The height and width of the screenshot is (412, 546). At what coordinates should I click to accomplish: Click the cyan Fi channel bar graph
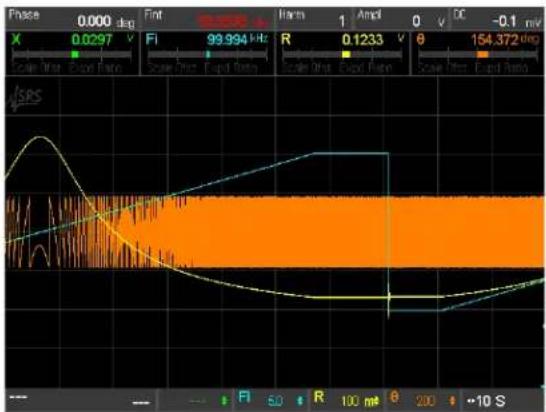208,55
